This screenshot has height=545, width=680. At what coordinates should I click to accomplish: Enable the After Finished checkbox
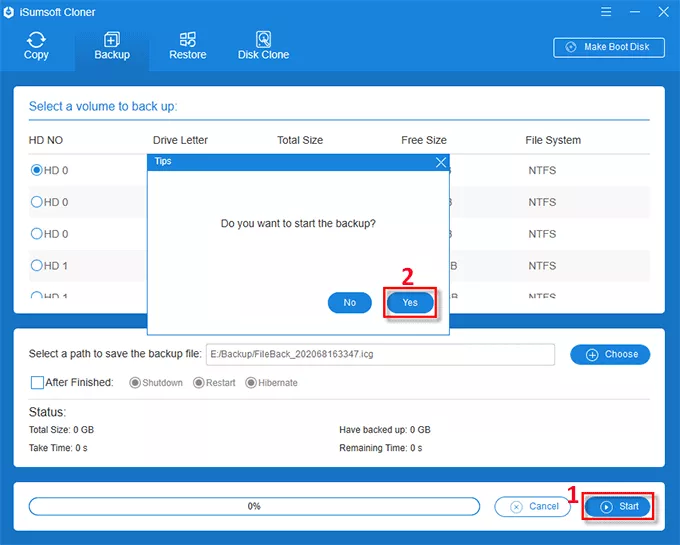37,382
